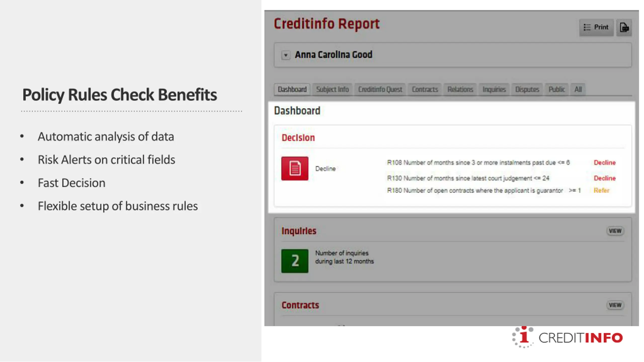
Task: Click the R180 rule Refer result
Action: pos(601,190)
